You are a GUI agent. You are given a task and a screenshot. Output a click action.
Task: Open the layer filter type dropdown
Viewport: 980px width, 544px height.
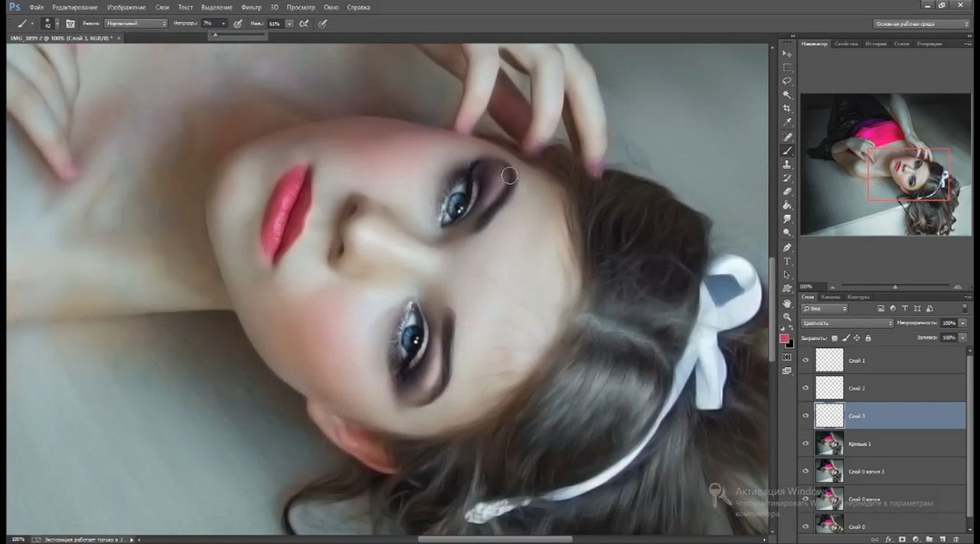point(825,308)
